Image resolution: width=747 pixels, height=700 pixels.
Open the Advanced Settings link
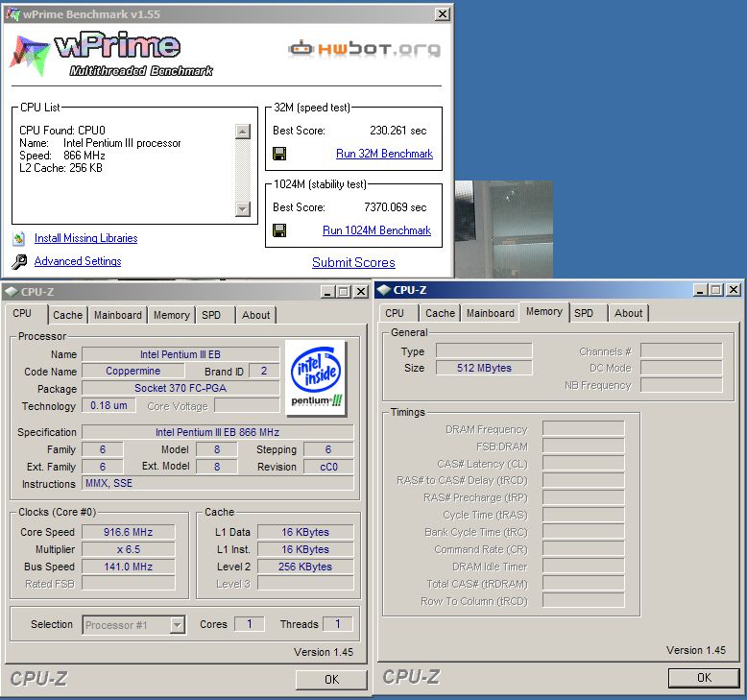point(78,261)
